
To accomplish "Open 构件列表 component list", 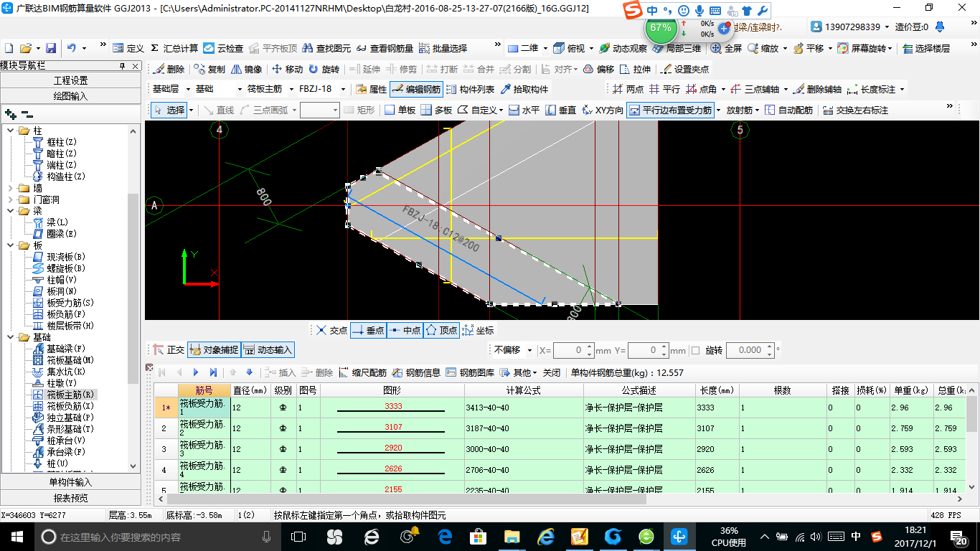I will click(470, 89).
